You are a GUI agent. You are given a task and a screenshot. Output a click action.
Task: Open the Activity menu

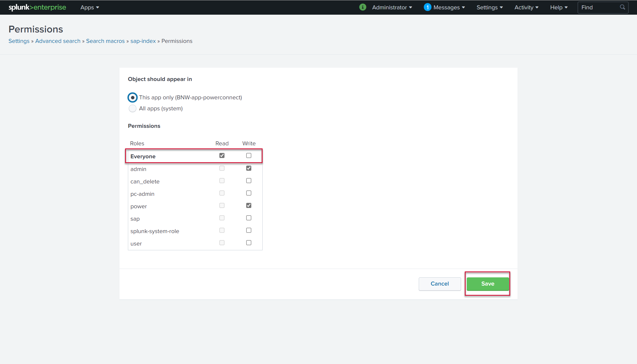click(526, 8)
